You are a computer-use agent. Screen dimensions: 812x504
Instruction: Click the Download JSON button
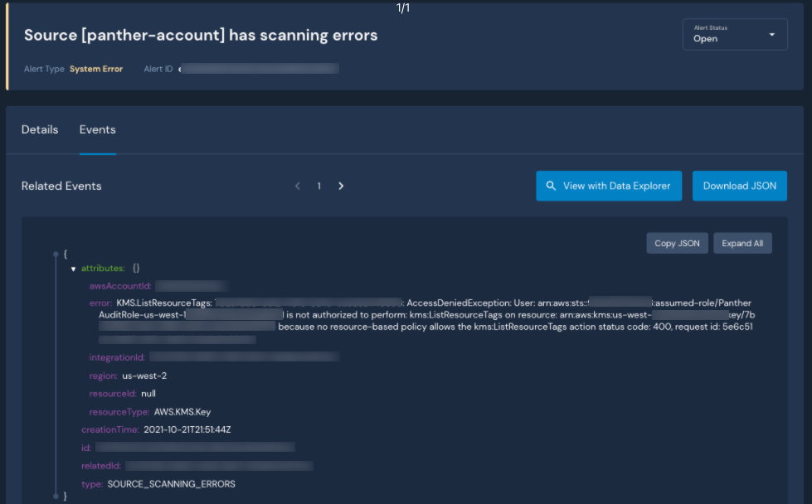tap(739, 186)
